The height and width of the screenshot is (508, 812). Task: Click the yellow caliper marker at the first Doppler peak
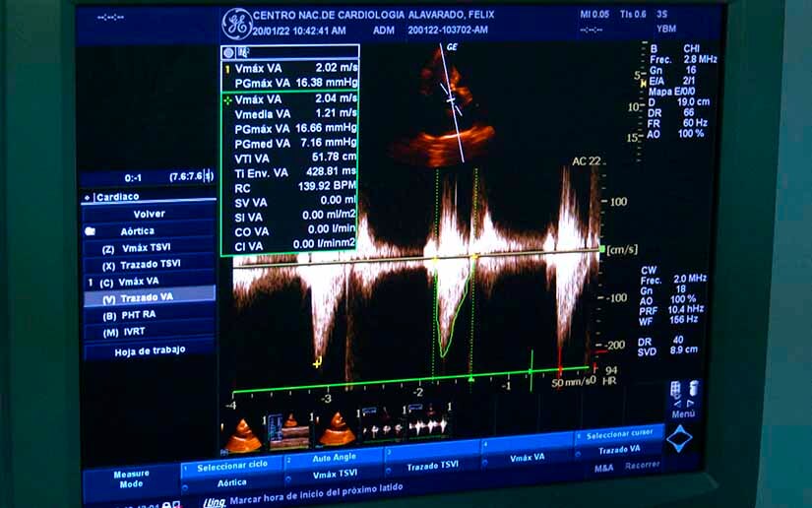[318, 362]
